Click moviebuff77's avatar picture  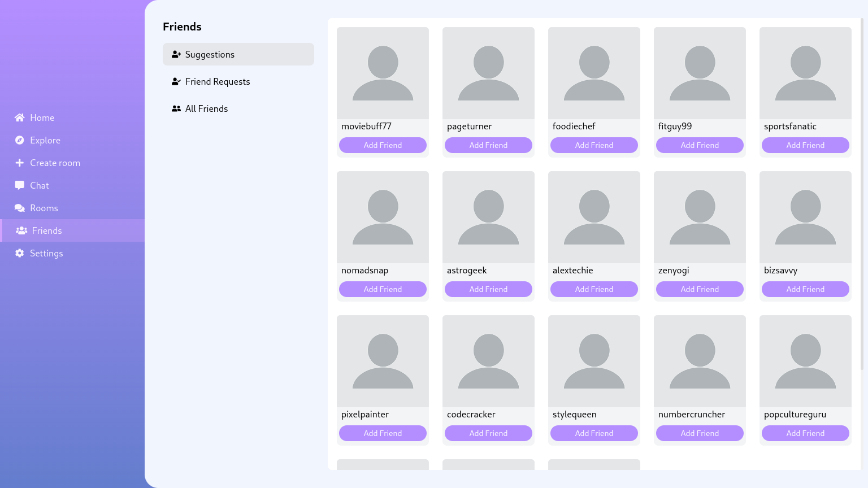tap(383, 73)
